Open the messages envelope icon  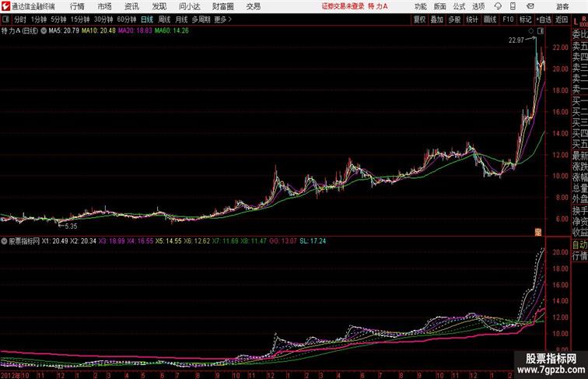pos(530,6)
